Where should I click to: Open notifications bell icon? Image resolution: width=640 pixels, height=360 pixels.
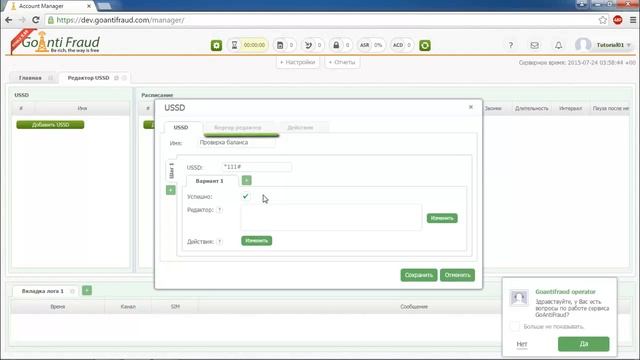click(x=558, y=45)
